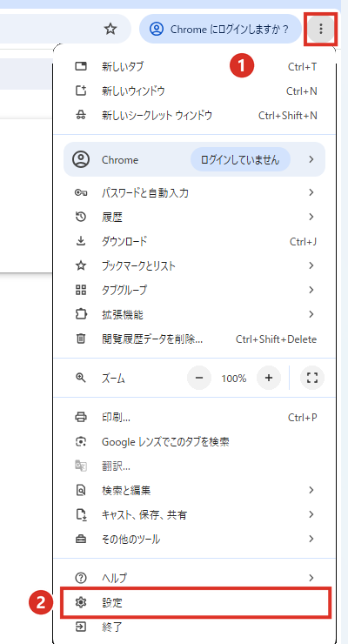Viewport: 348px width, 644px height.
Task: Click the new window icon beside 新しいウィンドウ
Action: pos(81,91)
